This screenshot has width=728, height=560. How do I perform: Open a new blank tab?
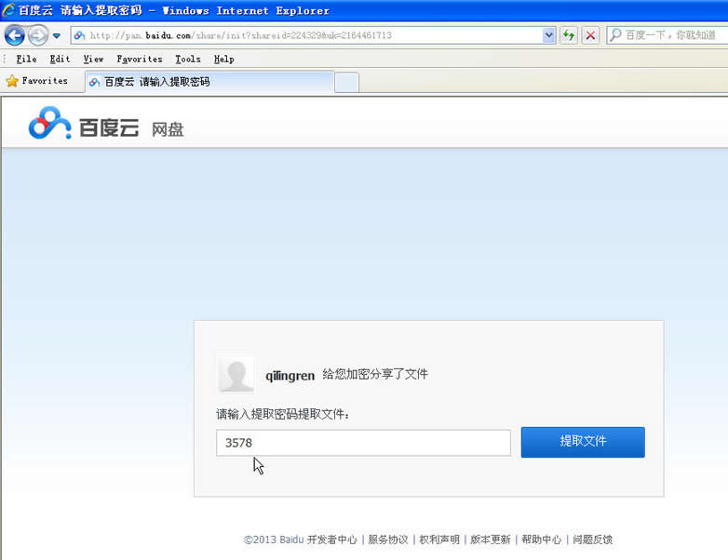[x=346, y=83]
